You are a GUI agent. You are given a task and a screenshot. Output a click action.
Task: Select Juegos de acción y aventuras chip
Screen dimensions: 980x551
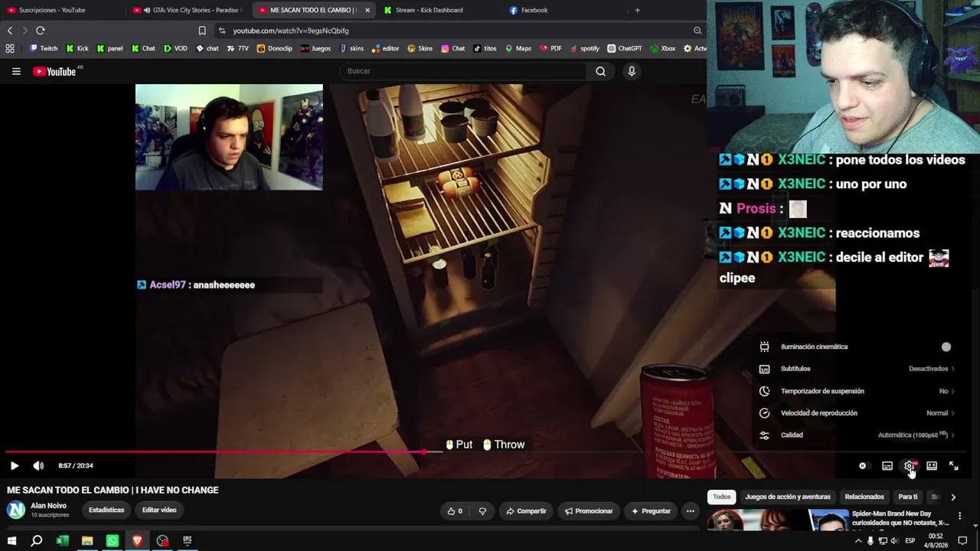point(788,497)
